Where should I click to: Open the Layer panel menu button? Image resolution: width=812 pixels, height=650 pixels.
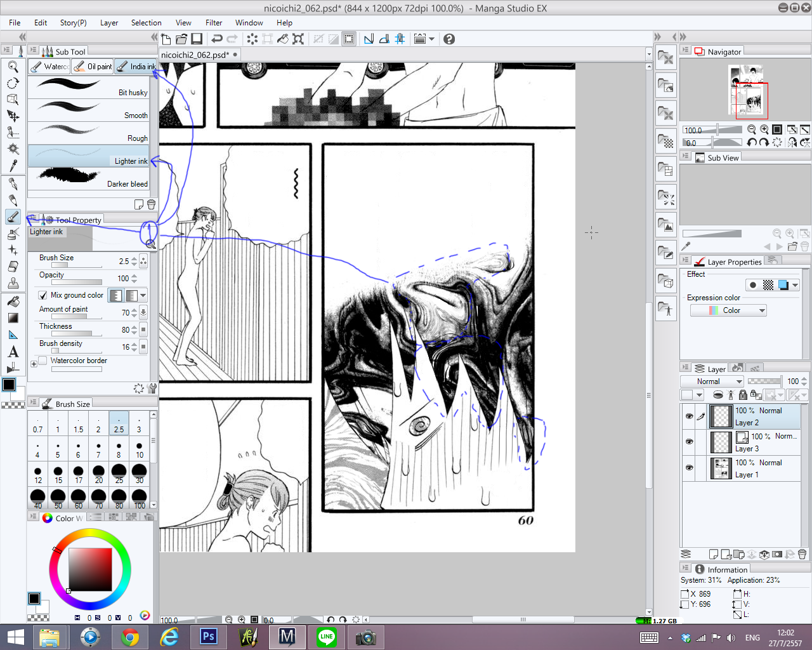tap(684, 368)
